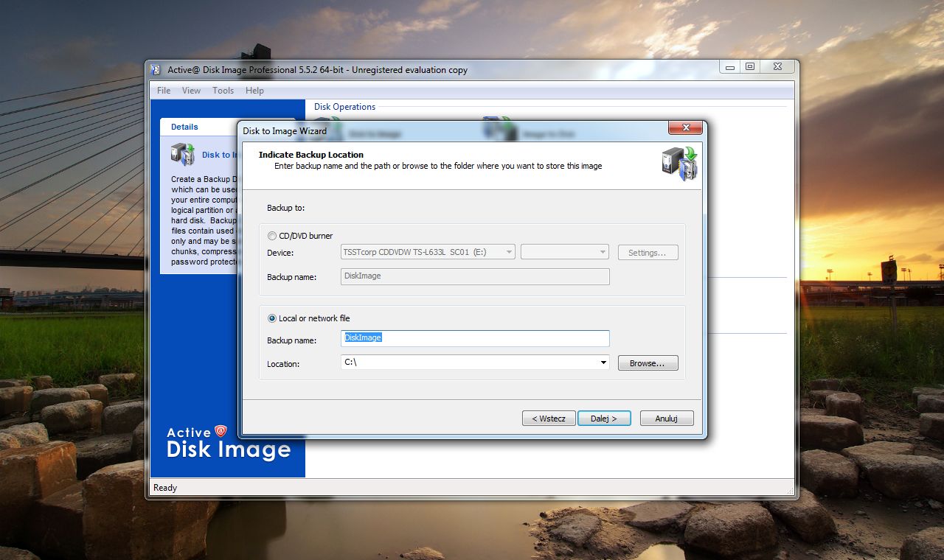Click the CD/DVD Backup name field
Viewport: 944px width, 560px height.
(x=475, y=276)
